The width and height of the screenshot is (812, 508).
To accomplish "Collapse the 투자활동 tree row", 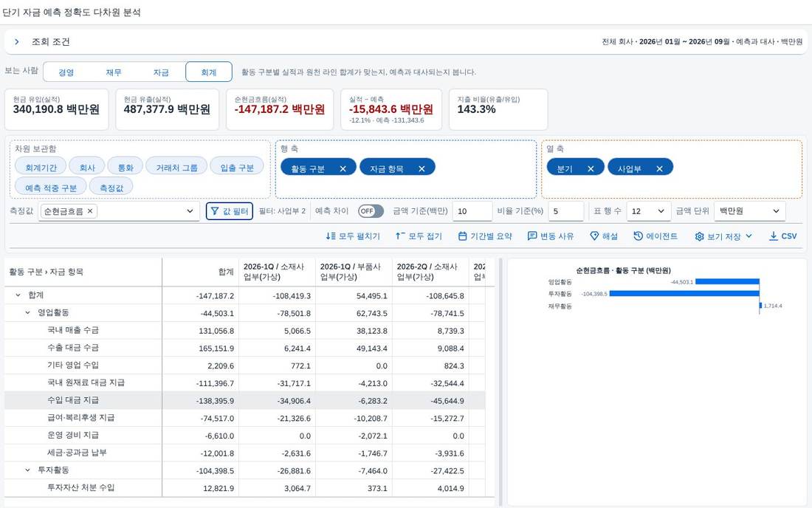I will (27, 470).
